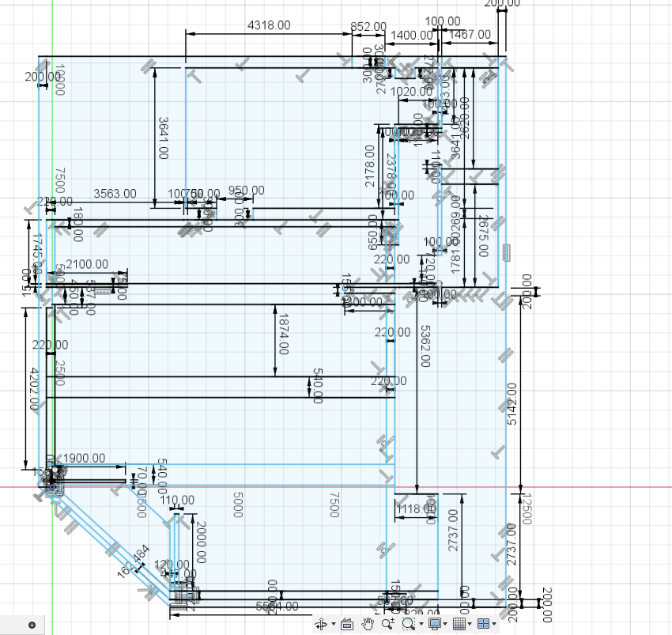Select the 1400.00 dimension label
672x635 pixels.
click(411, 35)
